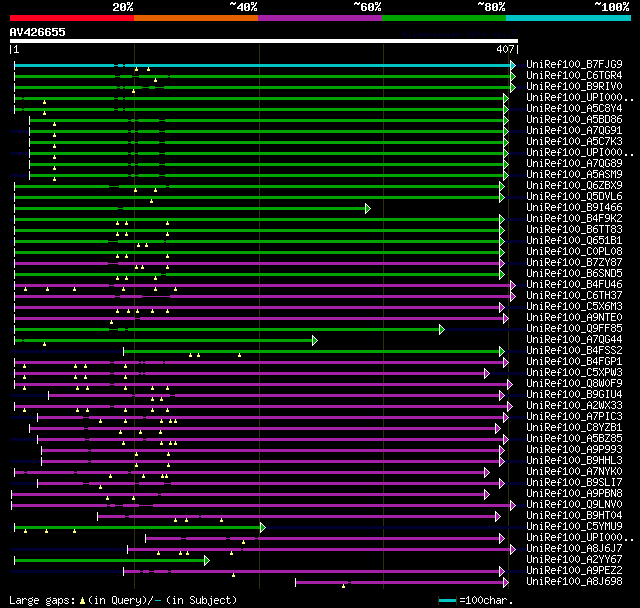
Task: Select the UniRef100_B4F9K2 label
Action: [x=574, y=219]
